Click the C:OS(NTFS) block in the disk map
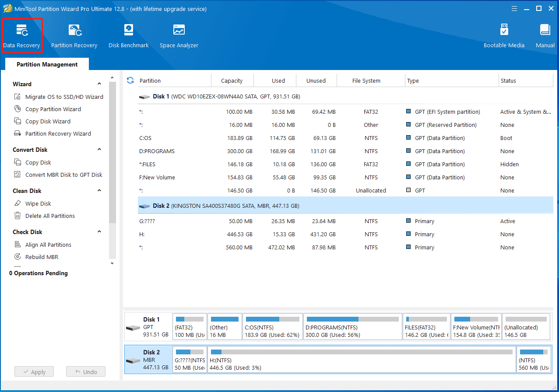Image resolution: width=559 pixels, height=392 pixels. [x=273, y=327]
